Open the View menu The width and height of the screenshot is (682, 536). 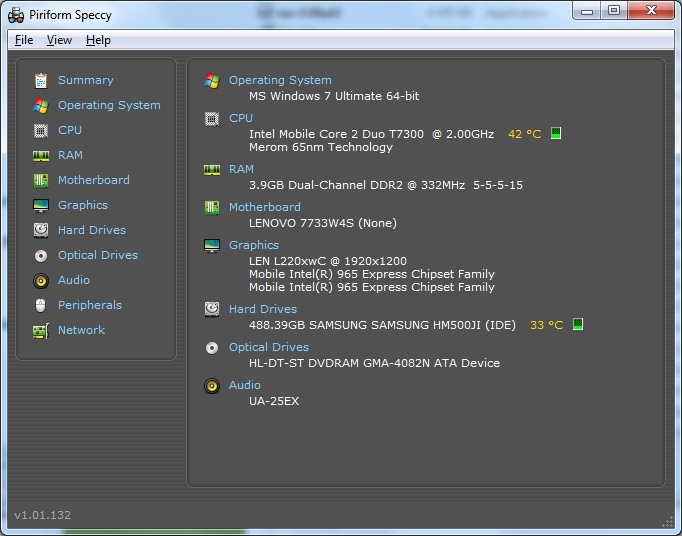coord(59,40)
